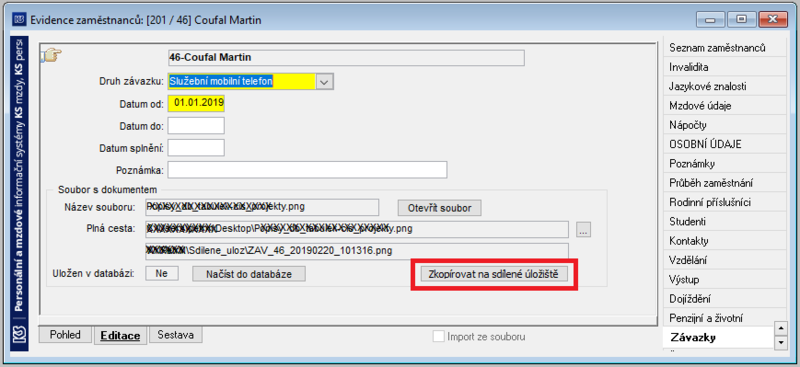Viewport: 800px width, 367px height.
Task: Open the Druh závazku dropdown arrow
Action: click(x=324, y=81)
